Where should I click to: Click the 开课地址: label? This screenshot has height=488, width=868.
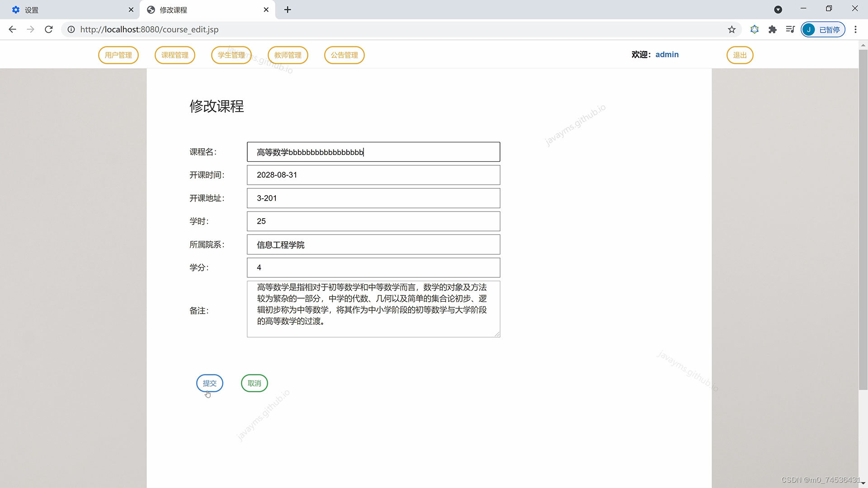pos(207,198)
